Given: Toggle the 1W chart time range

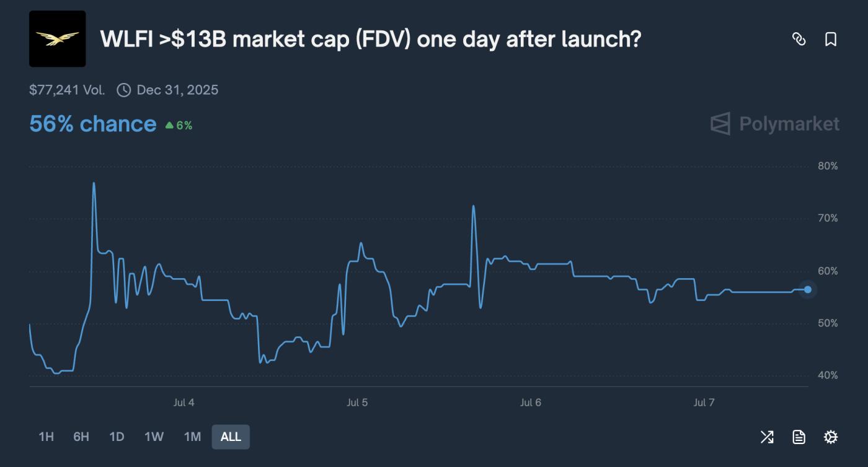Looking at the screenshot, I should coord(154,437).
